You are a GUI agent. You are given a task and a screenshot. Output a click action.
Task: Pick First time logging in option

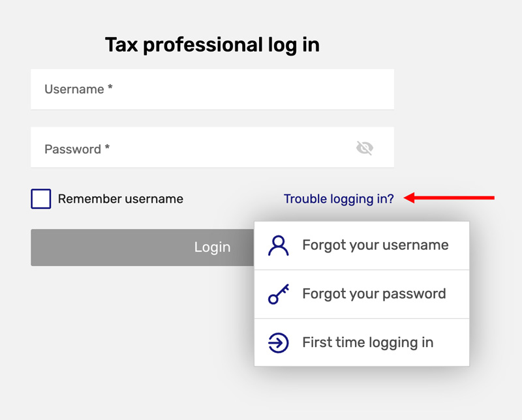[x=367, y=342]
